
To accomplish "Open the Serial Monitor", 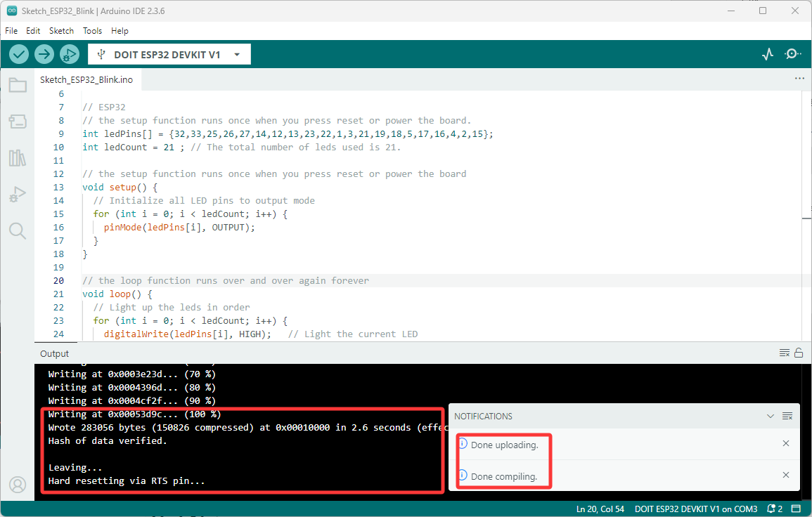I will (792, 54).
